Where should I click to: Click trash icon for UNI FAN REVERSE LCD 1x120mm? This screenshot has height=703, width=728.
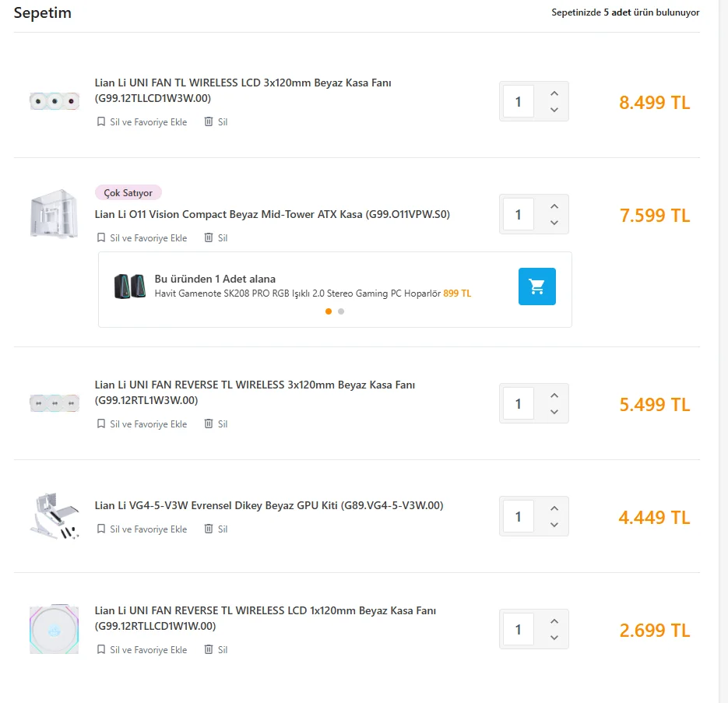tap(209, 649)
